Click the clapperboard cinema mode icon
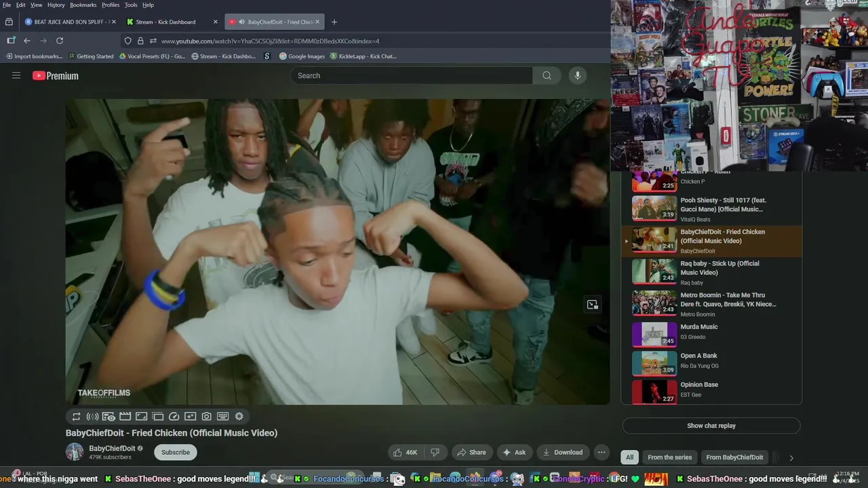The image size is (868, 488). tap(125, 417)
